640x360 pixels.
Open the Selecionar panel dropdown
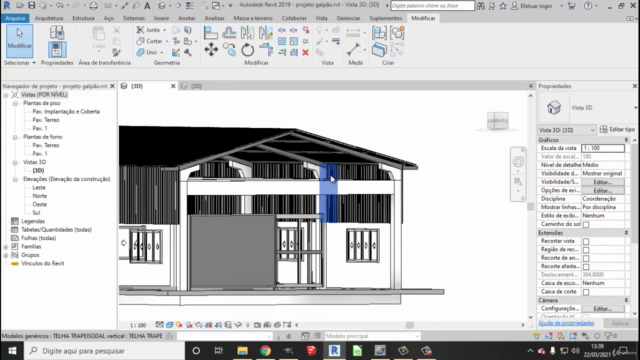20,62
